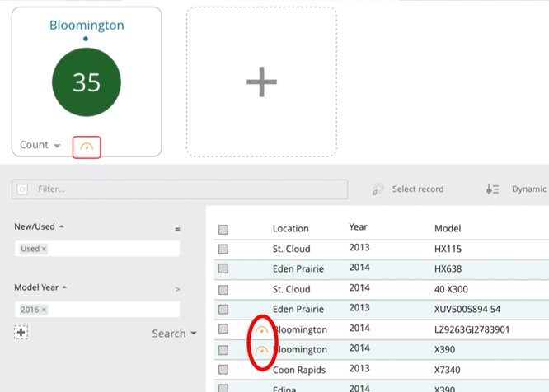Collapse the New/Used filter section
This screenshot has height=392, width=549.
coord(62,226)
